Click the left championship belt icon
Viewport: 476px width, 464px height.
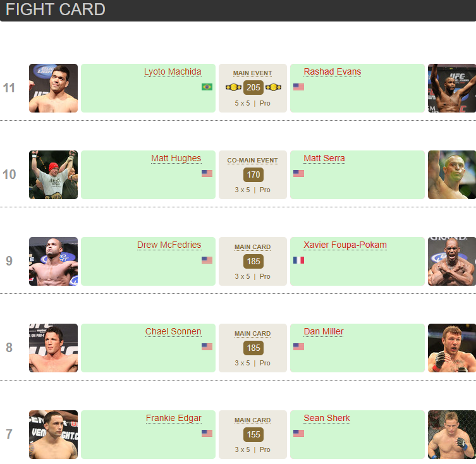(x=234, y=87)
